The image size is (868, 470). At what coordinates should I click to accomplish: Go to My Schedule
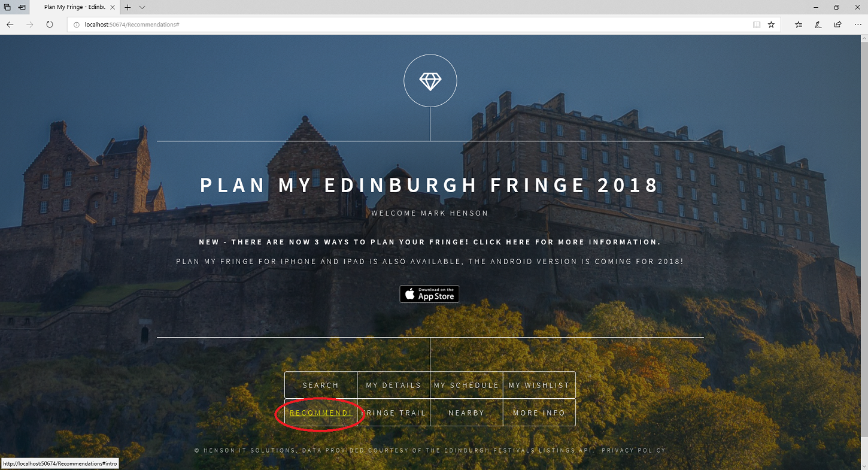click(466, 385)
